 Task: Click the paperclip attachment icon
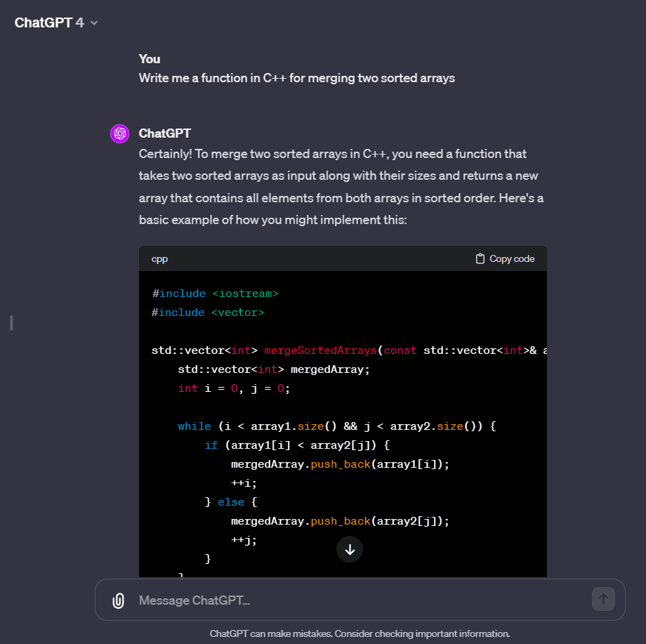point(117,600)
